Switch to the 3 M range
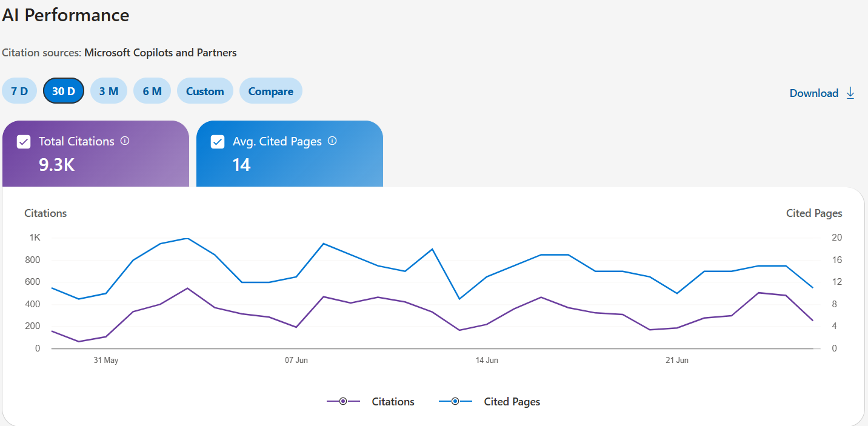The height and width of the screenshot is (426, 868). 109,91
